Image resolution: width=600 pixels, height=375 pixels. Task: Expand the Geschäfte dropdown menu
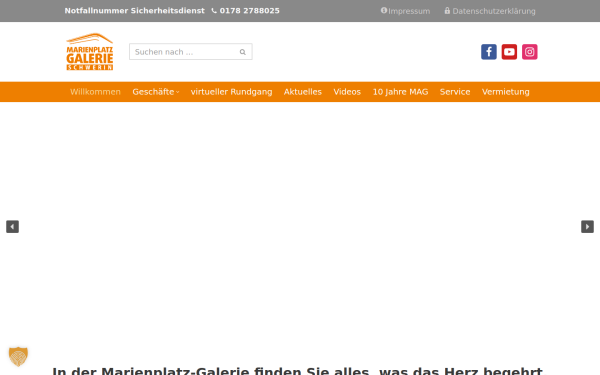pyautogui.click(x=156, y=92)
